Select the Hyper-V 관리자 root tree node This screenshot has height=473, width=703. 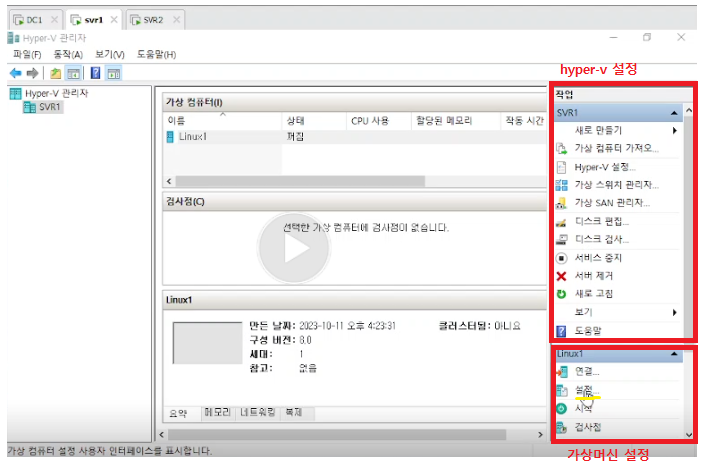click(56, 93)
